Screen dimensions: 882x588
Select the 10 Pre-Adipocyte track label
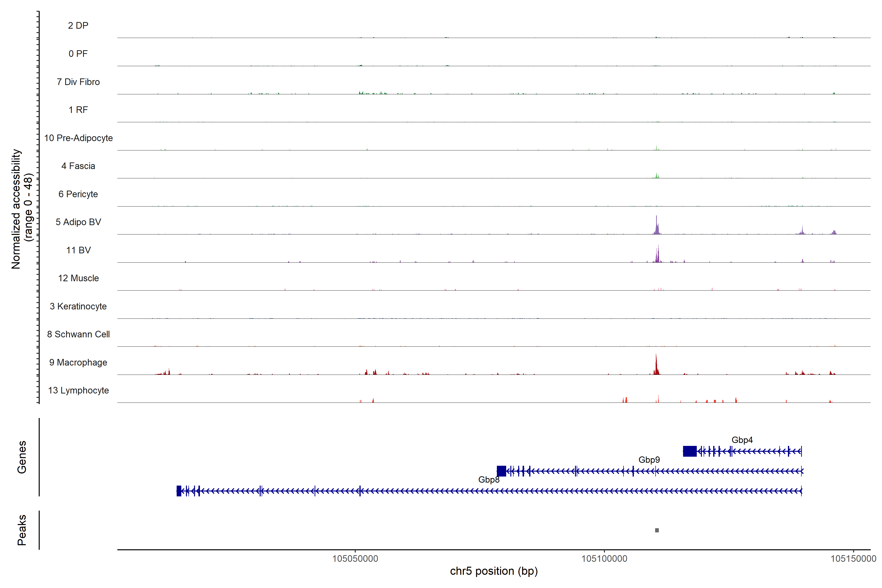pyautogui.click(x=78, y=138)
